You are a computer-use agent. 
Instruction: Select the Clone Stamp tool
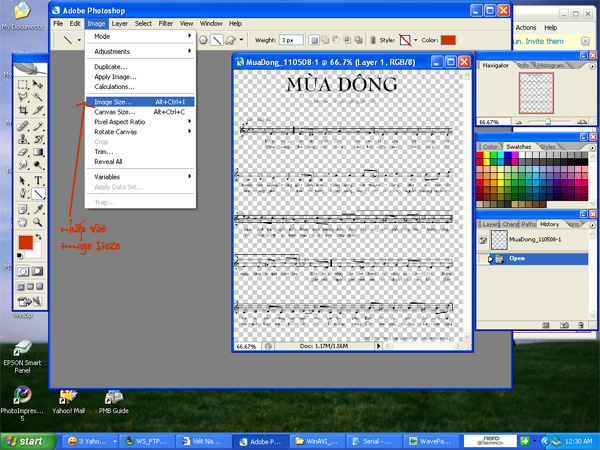tap(23, 139)
